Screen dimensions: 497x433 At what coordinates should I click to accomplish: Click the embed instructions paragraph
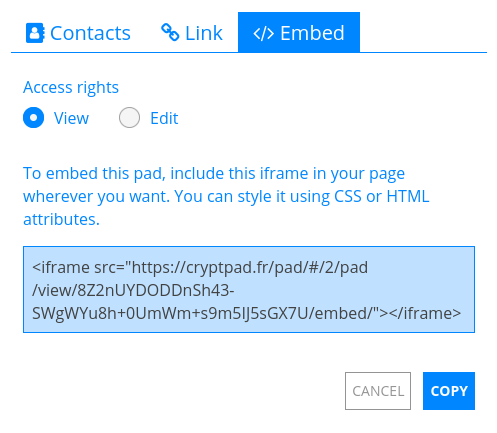pyautogui.click(x=226, y=196)
